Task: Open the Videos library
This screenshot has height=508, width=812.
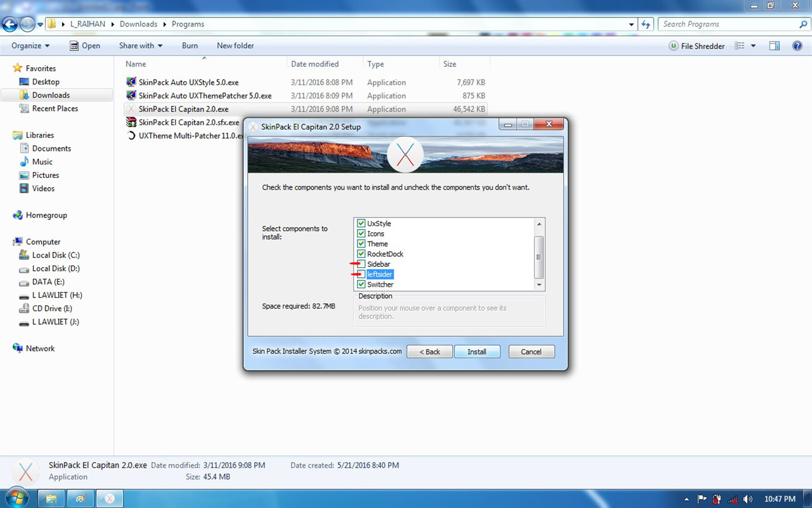Action: pos(43,188)
